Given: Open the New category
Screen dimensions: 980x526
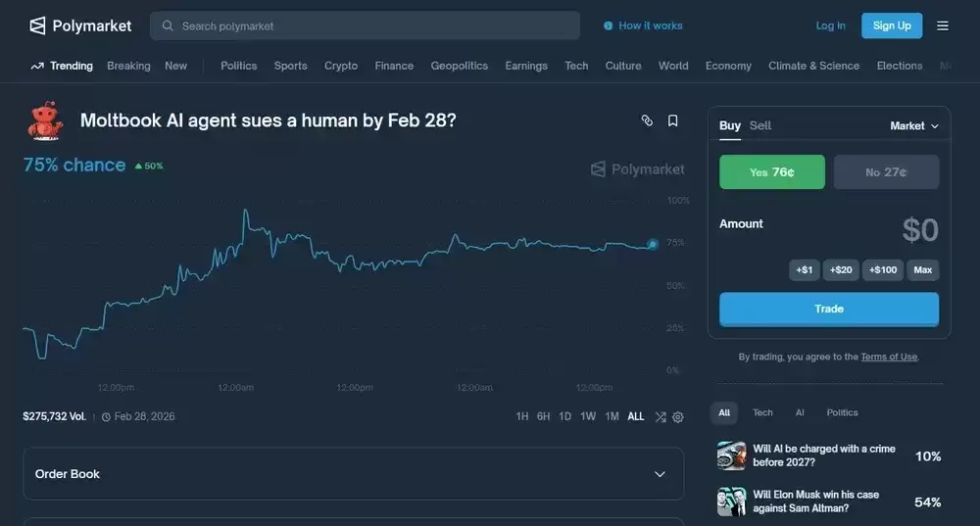Looking at the screenshot, I should [x=175, y=66].
